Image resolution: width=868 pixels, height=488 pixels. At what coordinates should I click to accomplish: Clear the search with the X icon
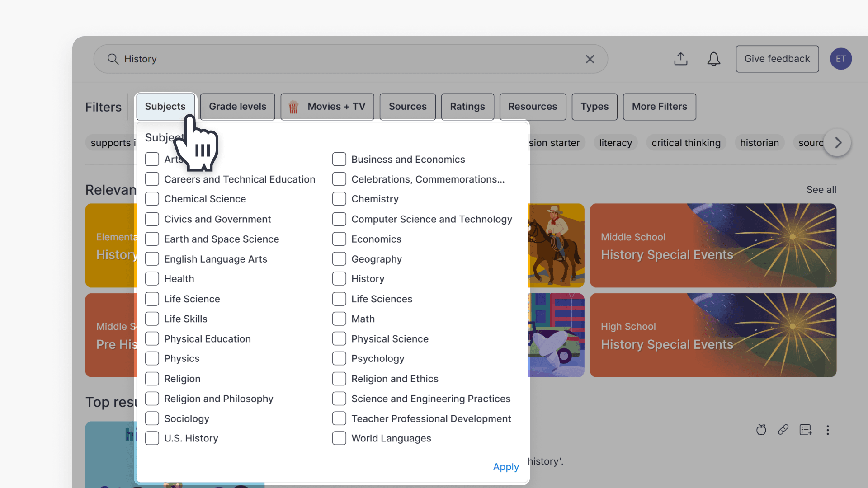point(590,59)
